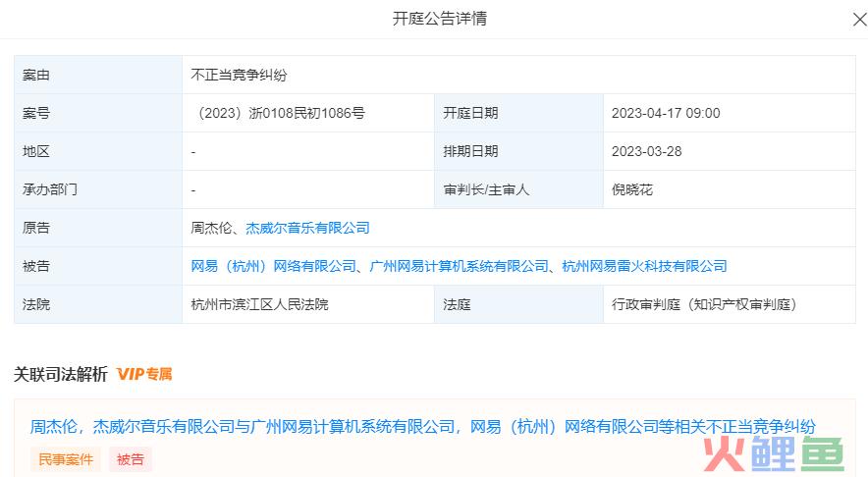Select the tribunal text 行政审判庭（知识产权审判庭）
The width and height of the screenshot is (868, 477).
pyautogui.click(x=704, y=304)
